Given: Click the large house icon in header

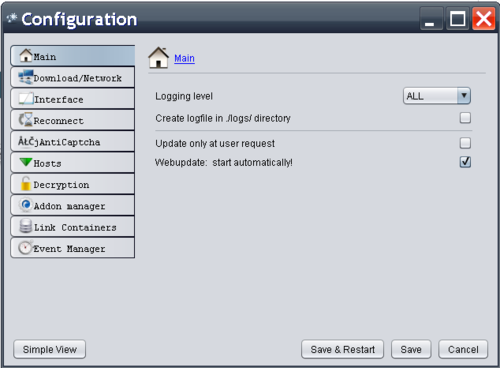Looking at the screenshot, I should point(159,58).
